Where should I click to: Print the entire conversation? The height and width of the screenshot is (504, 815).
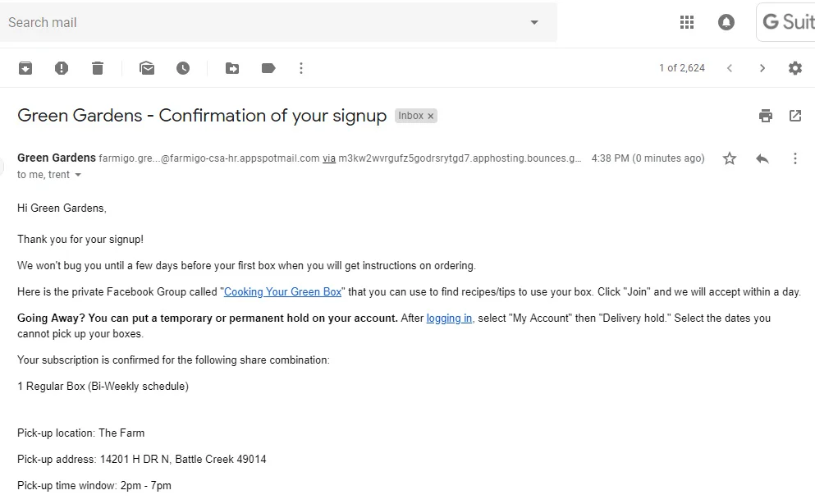tap(766, 116)
